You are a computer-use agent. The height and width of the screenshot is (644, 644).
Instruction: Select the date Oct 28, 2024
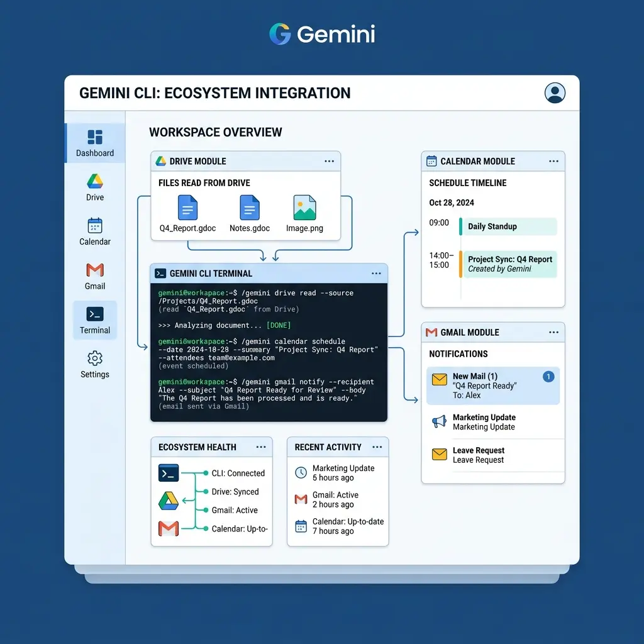[452, 203]
